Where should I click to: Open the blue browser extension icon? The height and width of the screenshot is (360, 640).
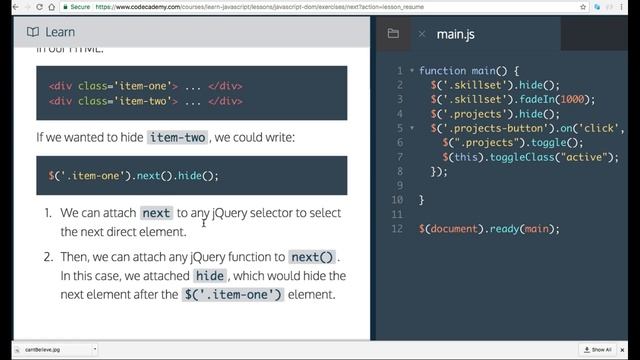point(597,7)
